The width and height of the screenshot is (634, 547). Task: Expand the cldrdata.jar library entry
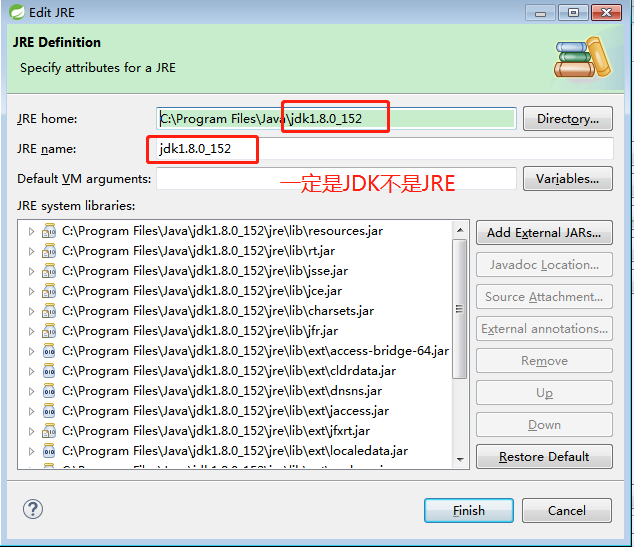(31, 372)
